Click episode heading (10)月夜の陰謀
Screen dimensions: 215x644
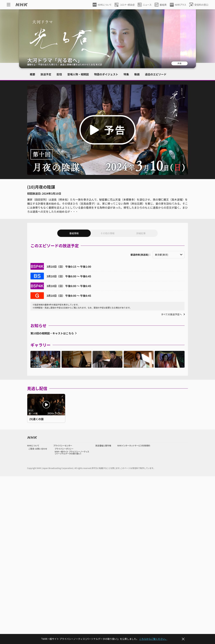(x=41, y=187)
